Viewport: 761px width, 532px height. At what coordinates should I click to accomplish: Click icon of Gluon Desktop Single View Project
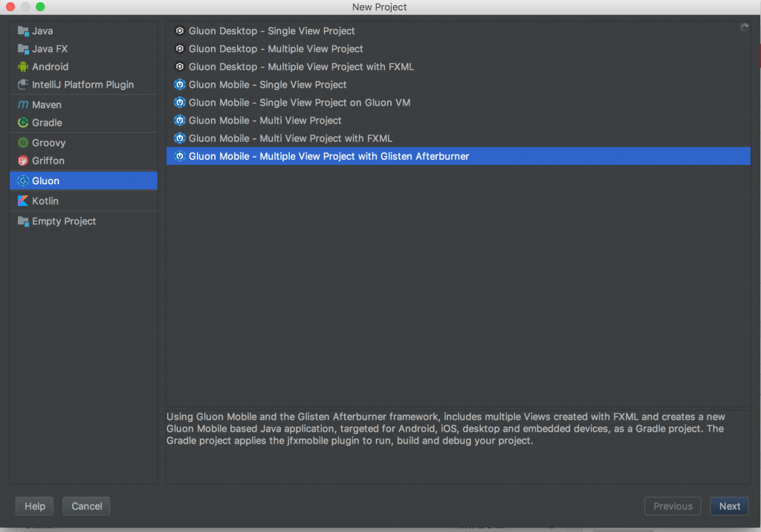(180, 31)
